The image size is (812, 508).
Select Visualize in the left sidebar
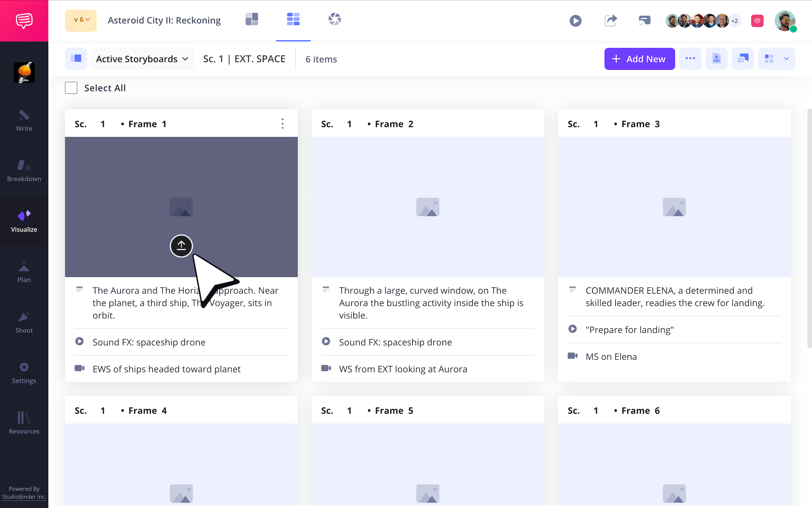[24, 221]
